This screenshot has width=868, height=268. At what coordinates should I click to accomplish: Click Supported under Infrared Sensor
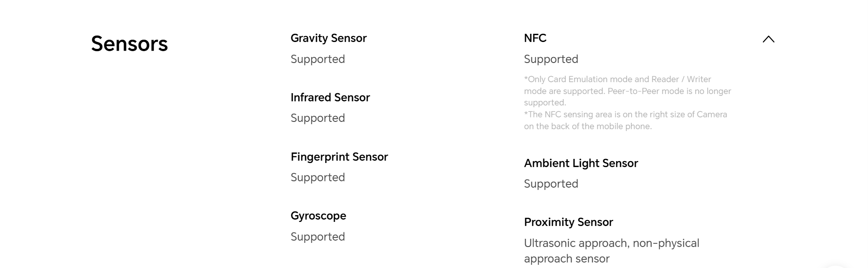[317, 118]
